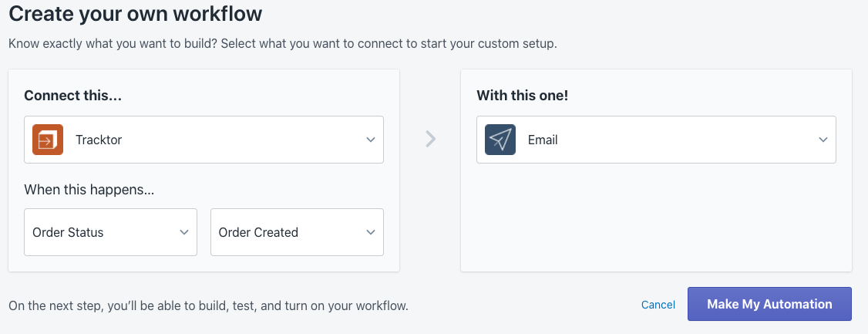Choose the Order Status trigger category
Image resolution: width=868 pixels, height=334 pixels.
tap(111, 232)
